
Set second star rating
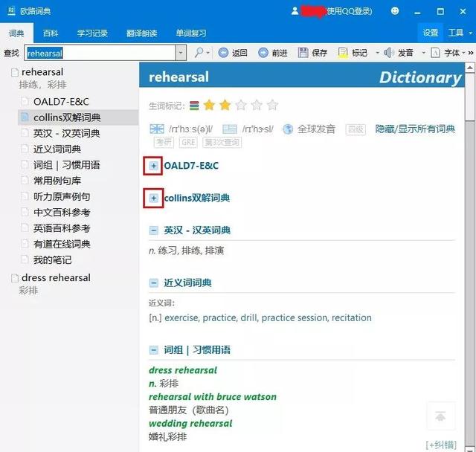(x=225, y=105)
